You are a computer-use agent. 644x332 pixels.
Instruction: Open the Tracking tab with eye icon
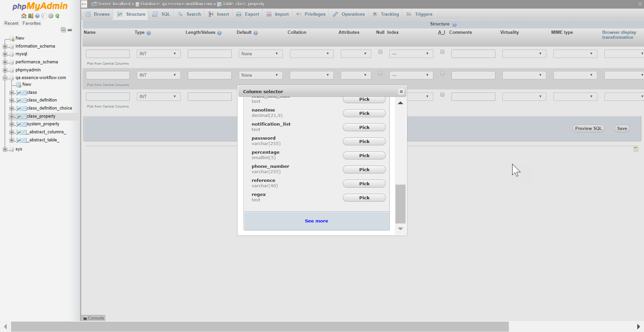coord(385,14)
